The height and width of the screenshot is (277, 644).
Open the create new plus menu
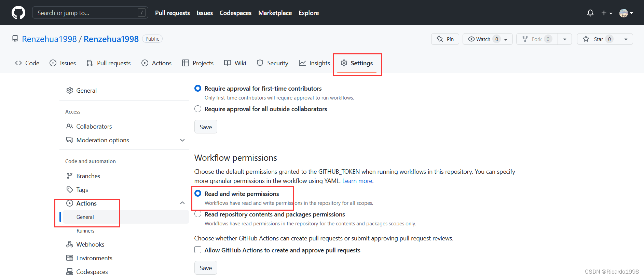(607, 13)
